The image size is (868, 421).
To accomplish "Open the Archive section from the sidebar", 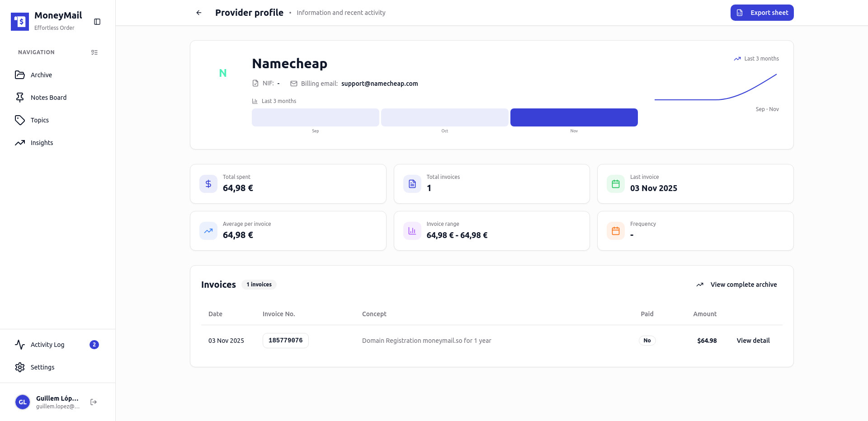I will tap(41, 75).
